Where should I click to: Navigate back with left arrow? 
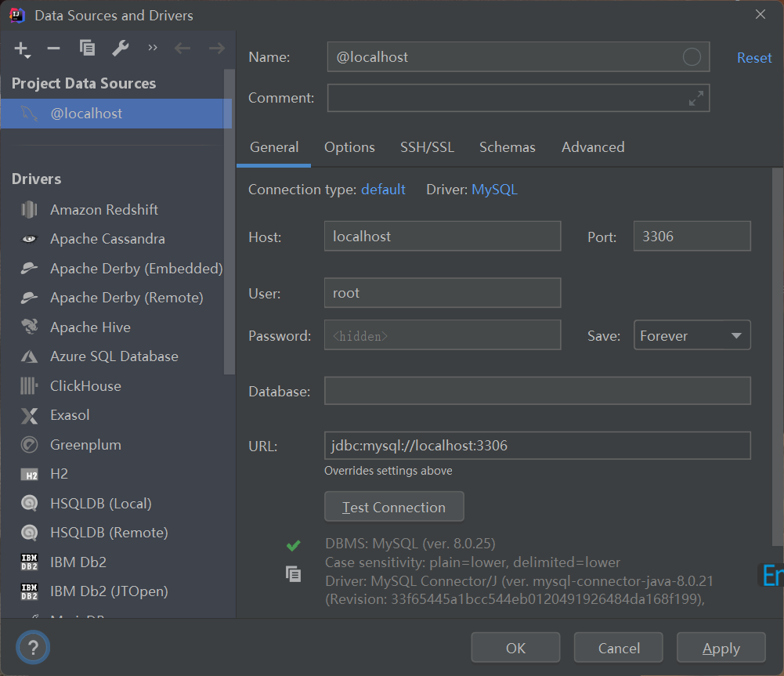pos(182,48)
